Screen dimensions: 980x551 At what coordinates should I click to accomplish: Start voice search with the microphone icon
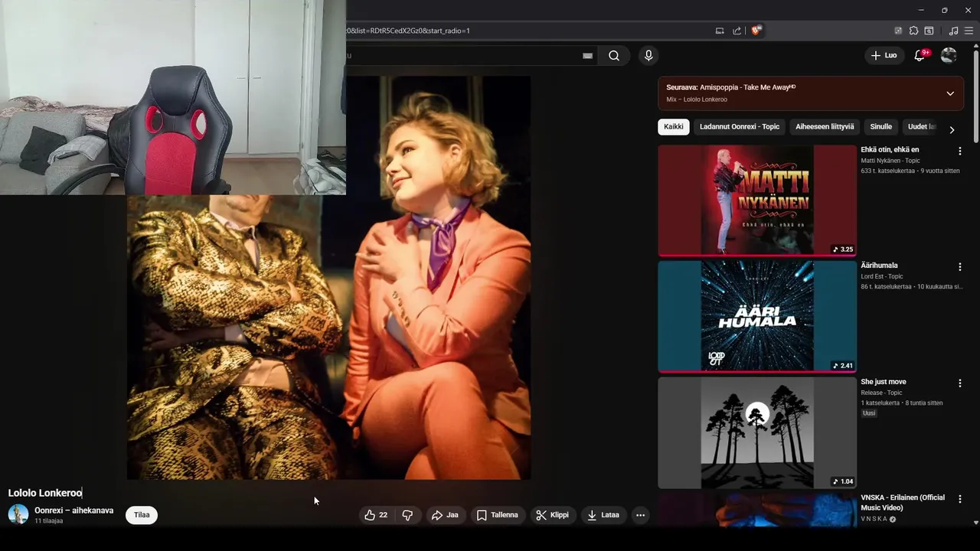[x=648, y=56]
